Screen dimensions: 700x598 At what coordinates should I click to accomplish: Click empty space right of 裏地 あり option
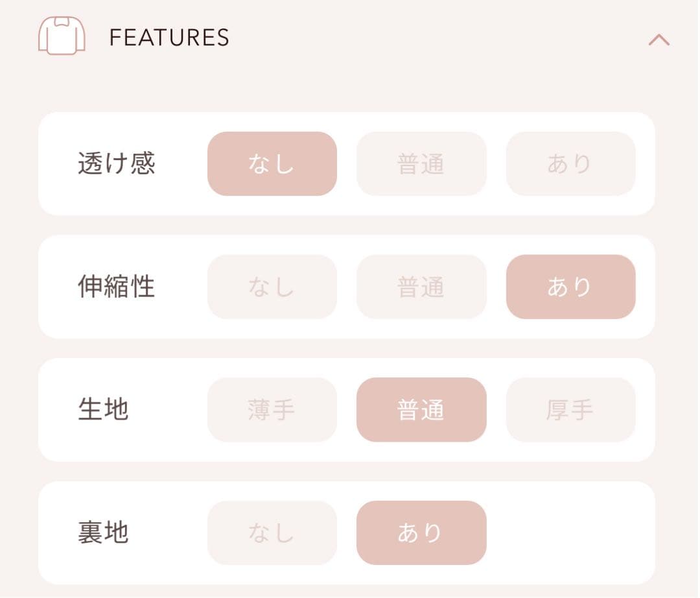click(x=570, y=533)
